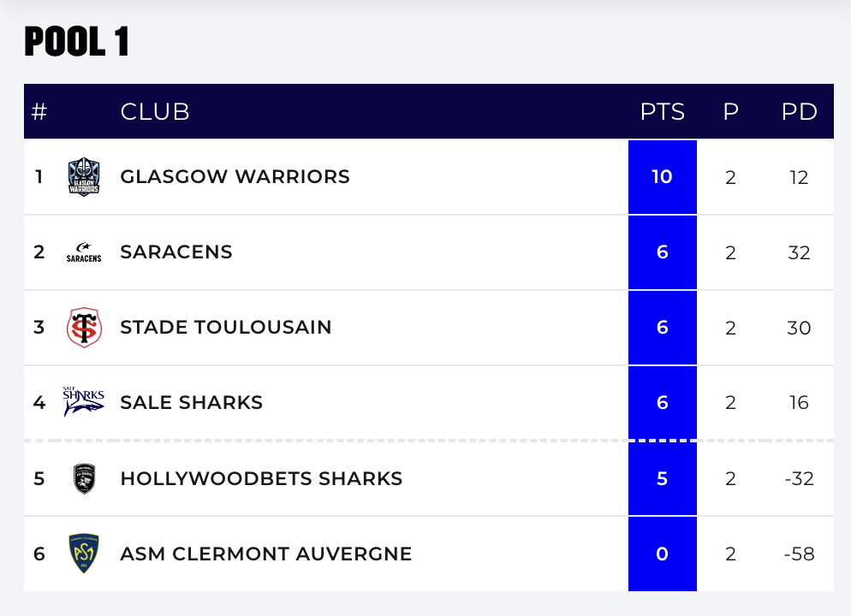This screenshot has width=851, height=616.
Task: Select the Stade Toulousain club name
Action: (226, 328)
